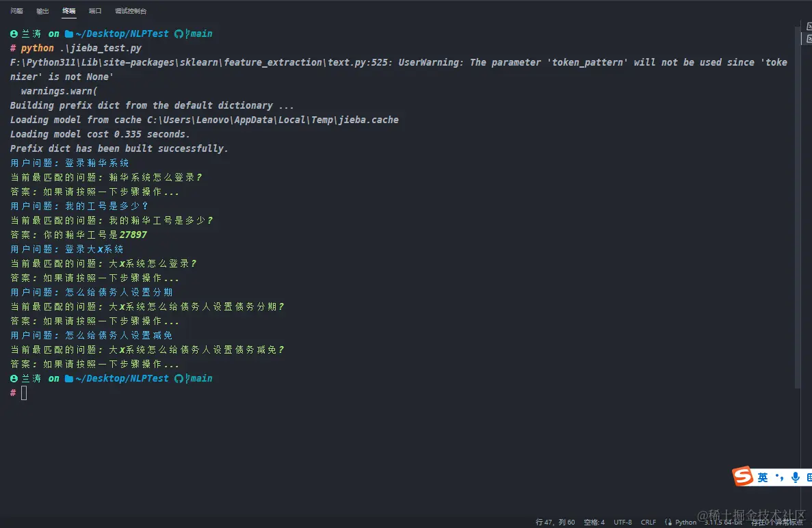The height and width of the screenshot is (528, 812).
Task: Click the line 用户问题：登录瀚华系统
Action: click(x=69, y=163)
